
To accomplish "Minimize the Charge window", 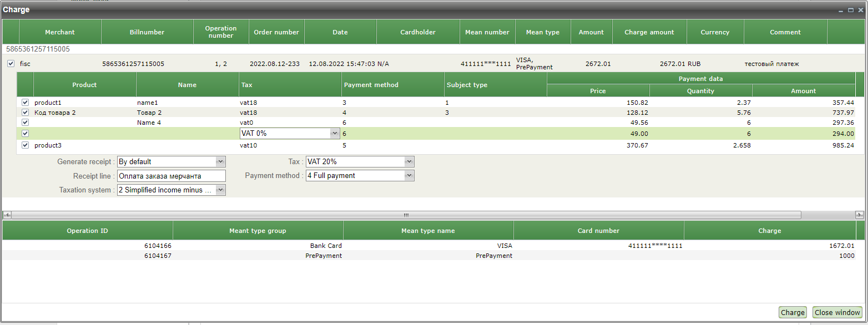I will pyautogui.click(x=841, y=10).
